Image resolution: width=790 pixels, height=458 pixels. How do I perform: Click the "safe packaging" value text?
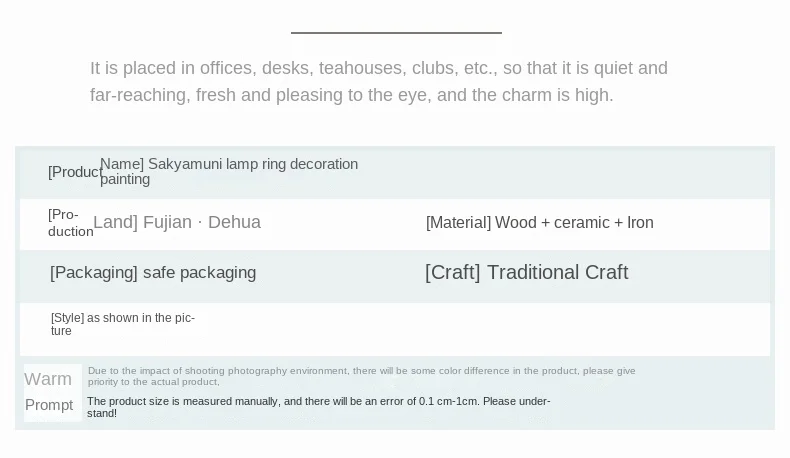[x=199, y=272]
